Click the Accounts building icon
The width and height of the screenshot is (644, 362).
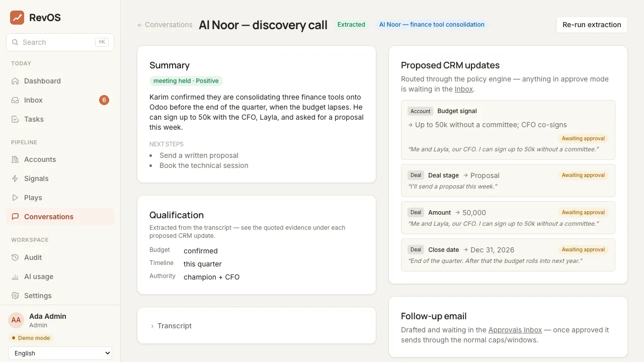pos(15,159)
